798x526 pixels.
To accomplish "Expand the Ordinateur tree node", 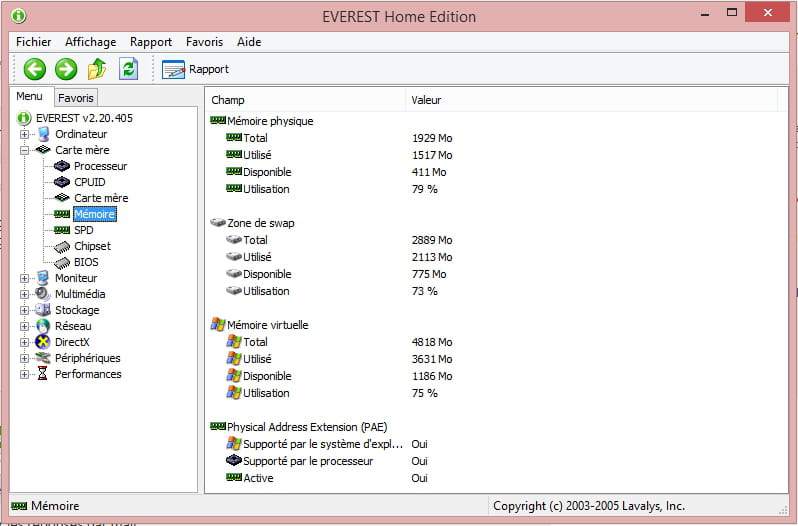I will (24, 134).
